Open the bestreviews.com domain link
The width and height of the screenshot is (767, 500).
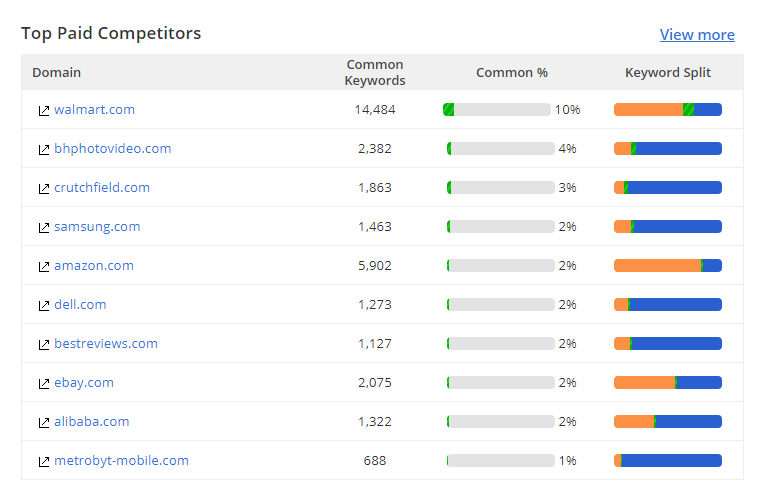106,343
